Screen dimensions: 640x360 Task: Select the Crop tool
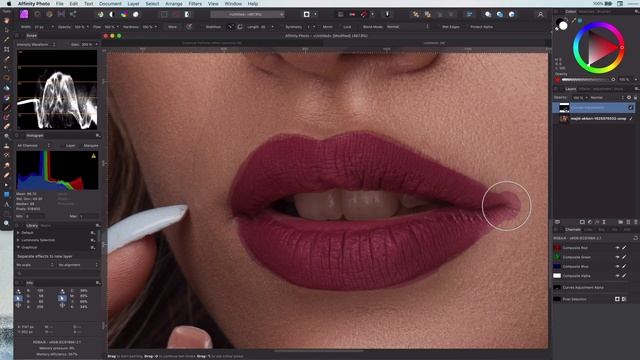click(x=7, y=49)
